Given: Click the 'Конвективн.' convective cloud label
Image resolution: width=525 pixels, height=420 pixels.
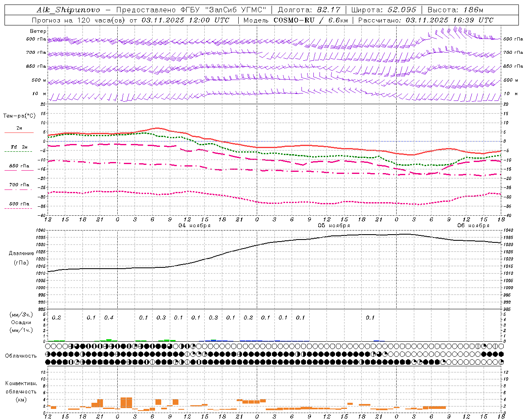Looking at the screenshot, I should 21,383.
